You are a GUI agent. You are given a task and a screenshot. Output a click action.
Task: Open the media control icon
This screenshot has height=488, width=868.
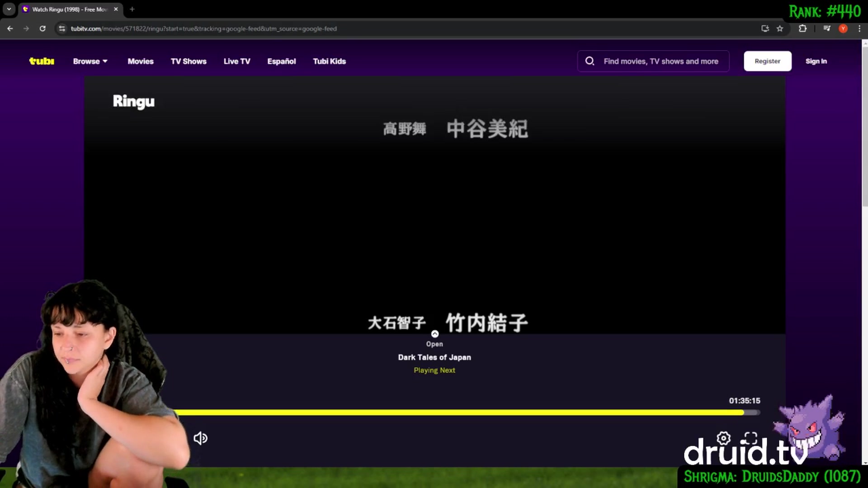(827, 28)
